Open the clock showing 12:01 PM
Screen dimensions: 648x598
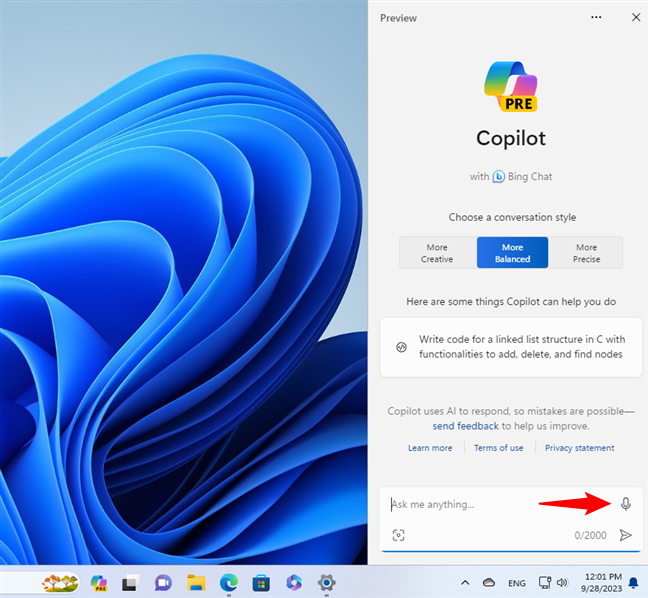[x=602, y=582]
